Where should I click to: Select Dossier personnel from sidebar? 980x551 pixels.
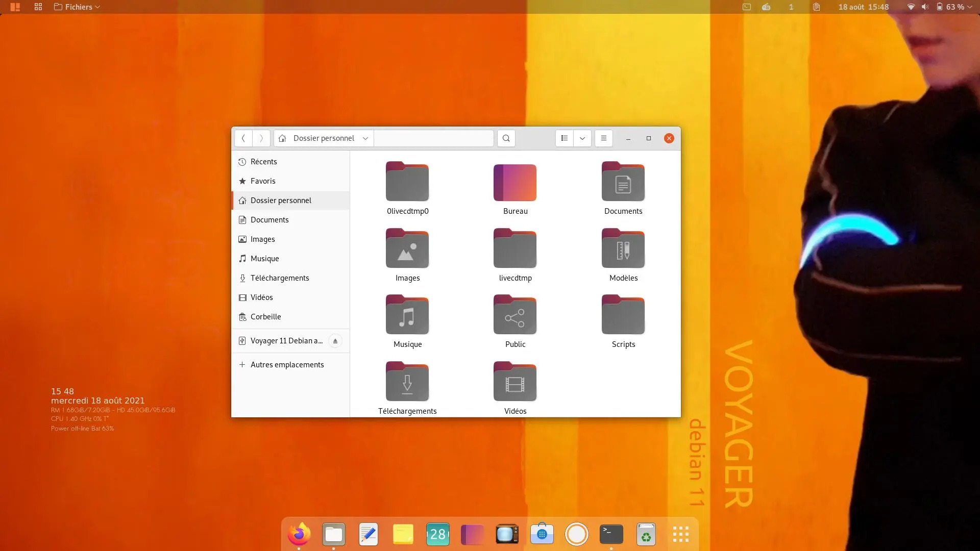pos(281,200)
